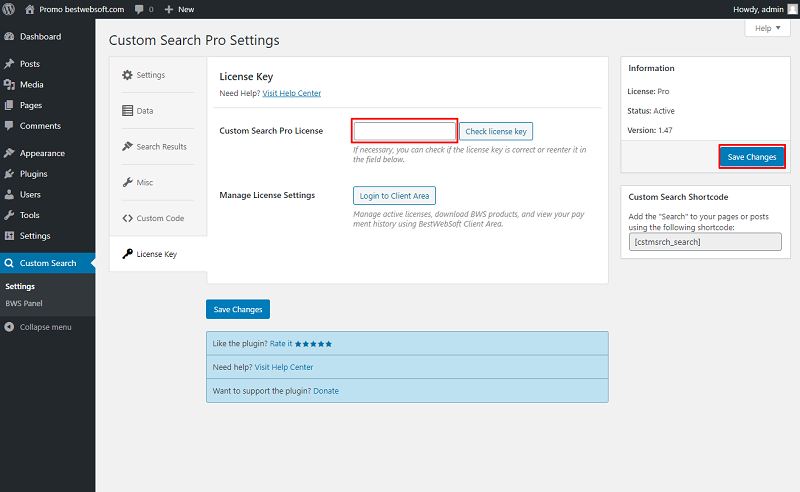This screenshot has width=800, height=492.
Task: Open Custom Search menu item
Action: pos(47,263)
